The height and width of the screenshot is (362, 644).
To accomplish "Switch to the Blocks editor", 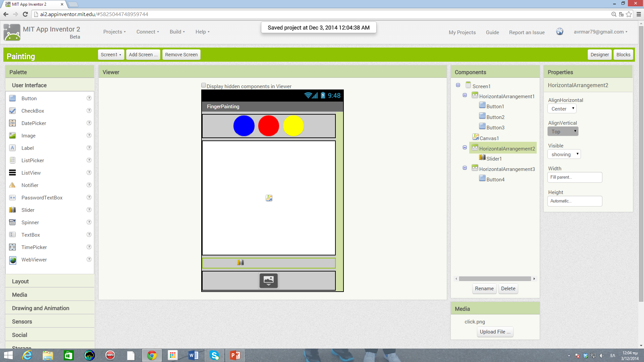I will click(623, 55).
